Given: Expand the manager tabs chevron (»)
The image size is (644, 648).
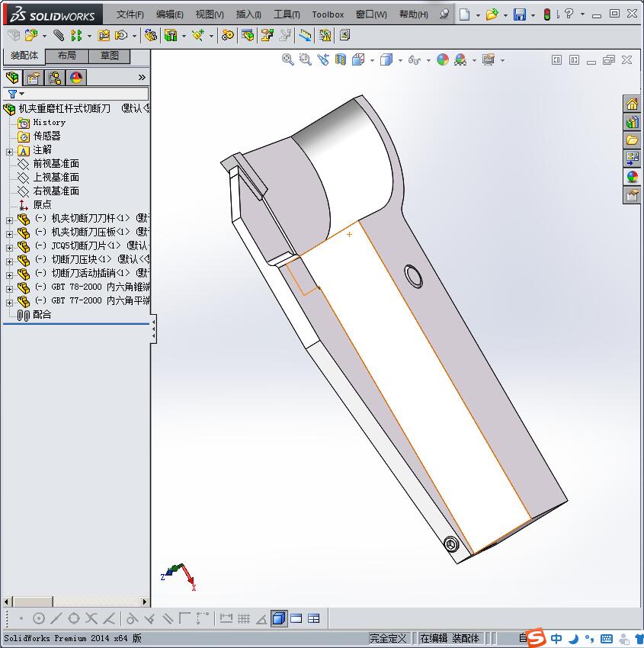Looking at the screenshot, I should tap(142, 77).
